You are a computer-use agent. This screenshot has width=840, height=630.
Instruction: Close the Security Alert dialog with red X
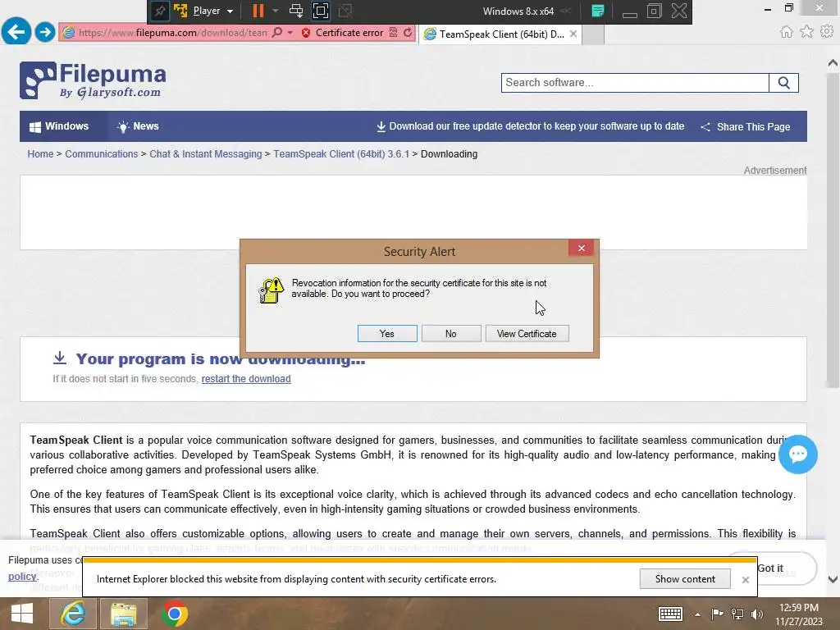[582, 248]
